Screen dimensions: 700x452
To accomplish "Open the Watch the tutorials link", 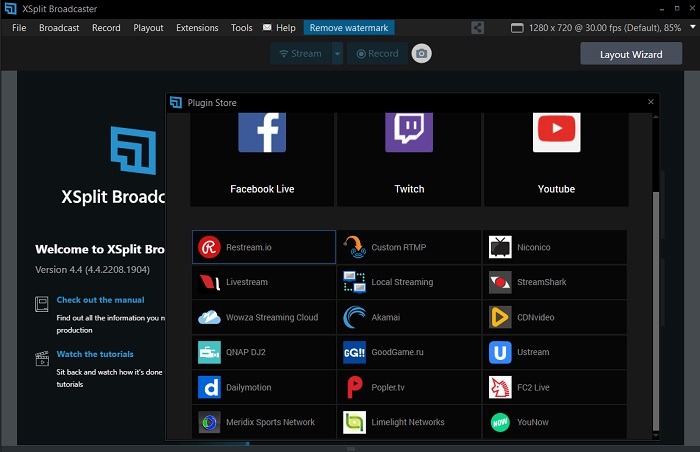I will click(x=95, y=354).
